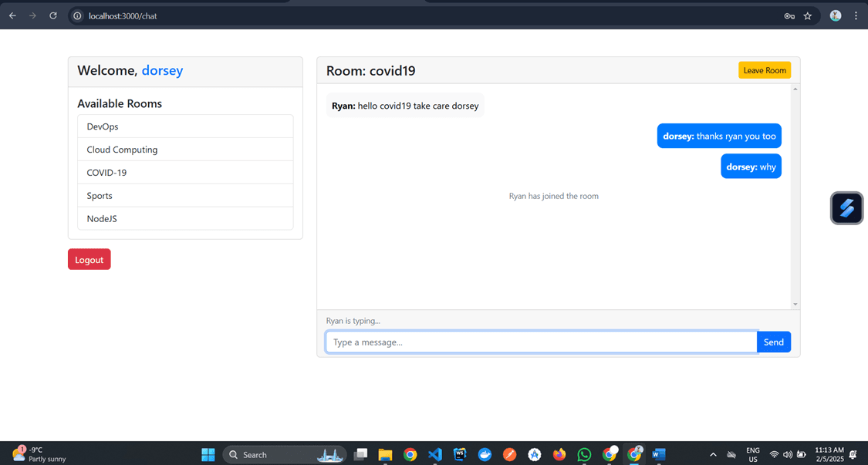The image size is (868, 465).
Task: Open the saved passwords key icon
Action: click(x=789, y=15)
